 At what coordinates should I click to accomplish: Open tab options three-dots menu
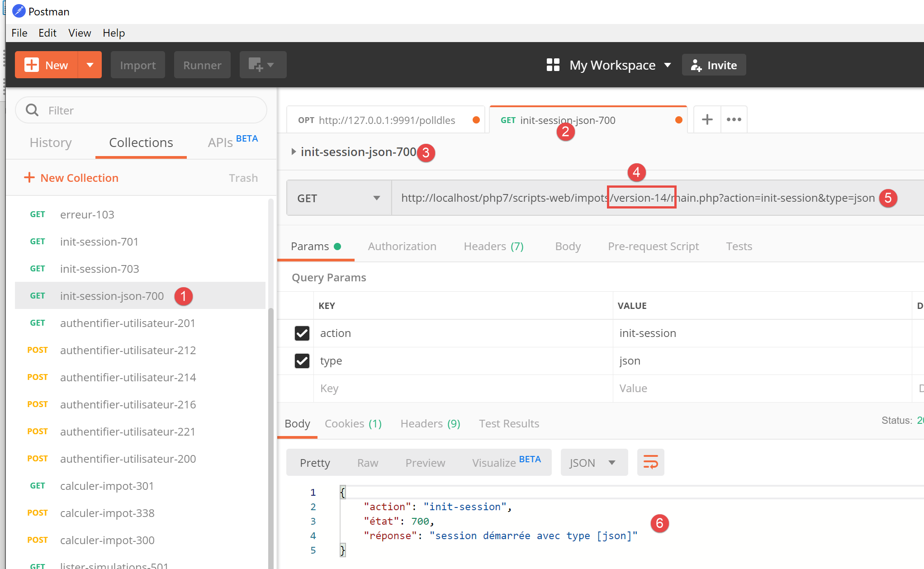734,120
